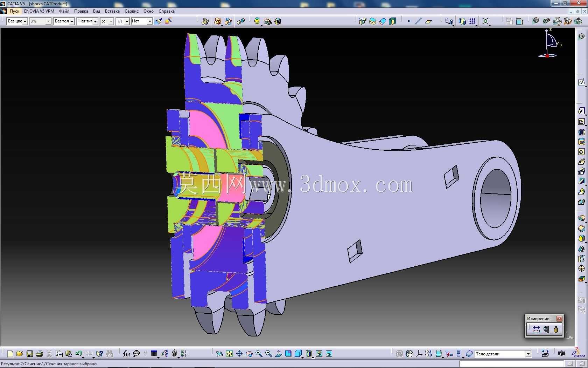Open the Вставка menu
The image size is (588, 368).
coord(112,11)
